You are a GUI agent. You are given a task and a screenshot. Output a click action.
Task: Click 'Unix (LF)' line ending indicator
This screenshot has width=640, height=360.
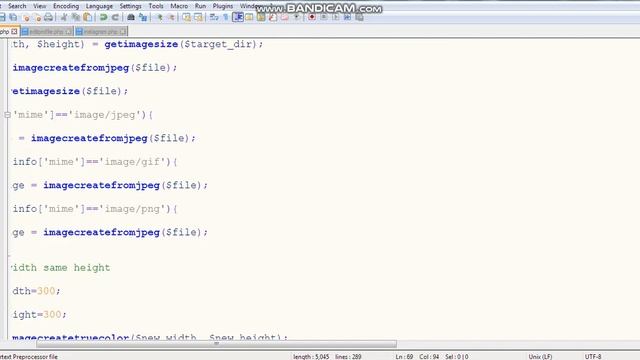coord(540,357)
